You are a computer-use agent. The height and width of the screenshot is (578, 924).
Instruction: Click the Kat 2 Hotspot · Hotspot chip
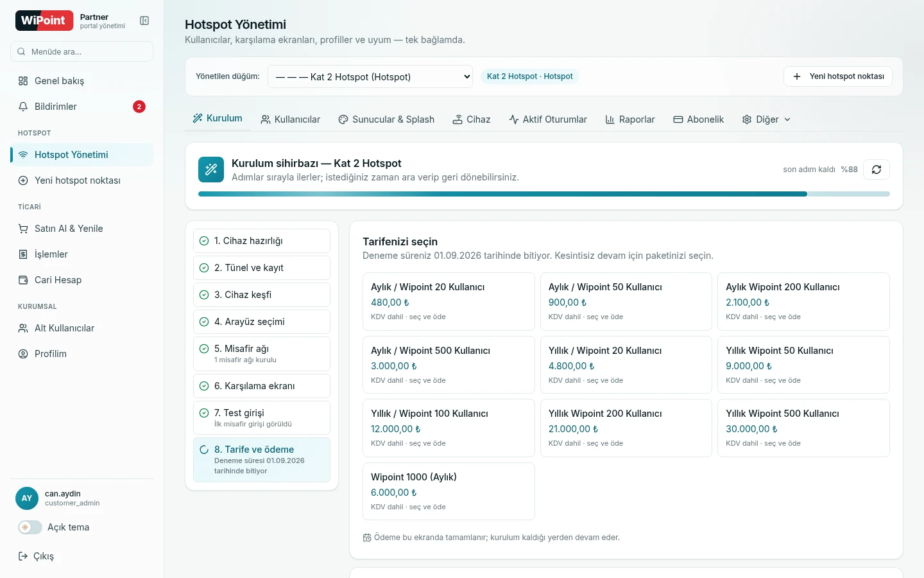(x=530, y=76)
